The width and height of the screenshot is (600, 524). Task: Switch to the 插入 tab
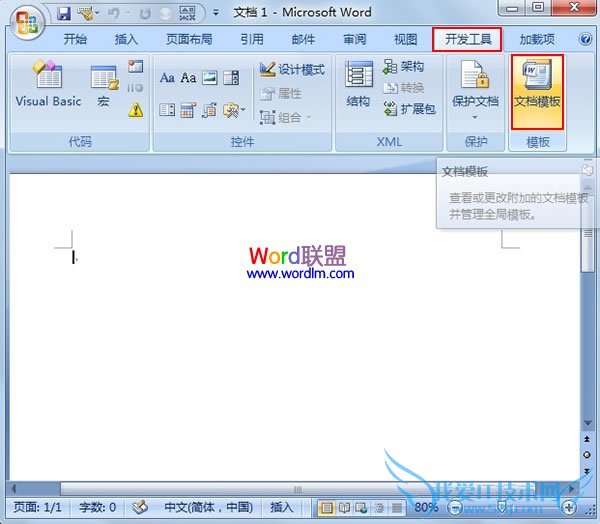pos(126,39)
